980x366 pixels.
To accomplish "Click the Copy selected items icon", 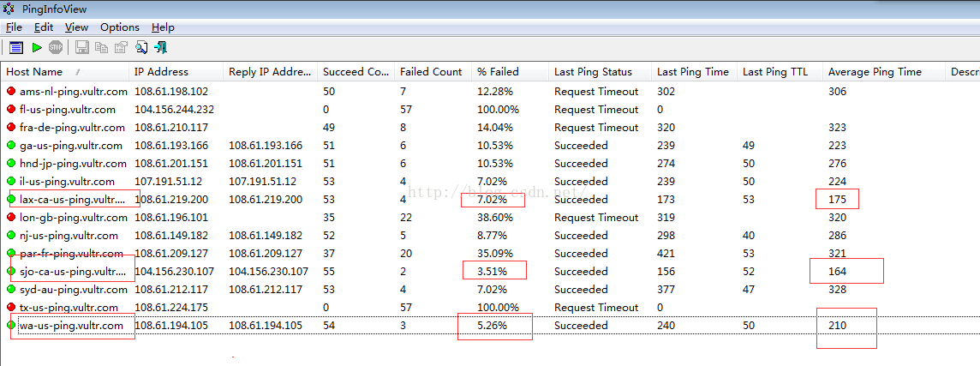I will coord(102,47).
